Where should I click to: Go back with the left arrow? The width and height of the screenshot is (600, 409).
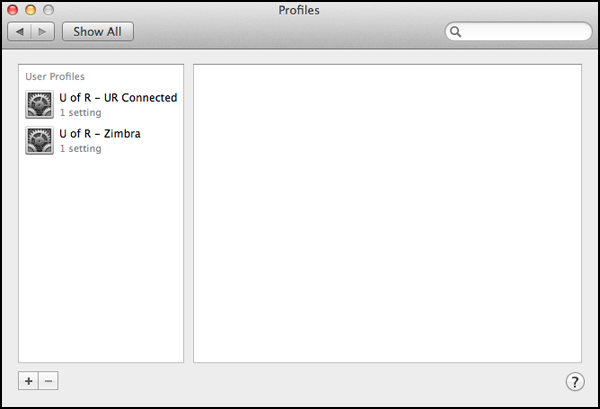click(19, 31)
